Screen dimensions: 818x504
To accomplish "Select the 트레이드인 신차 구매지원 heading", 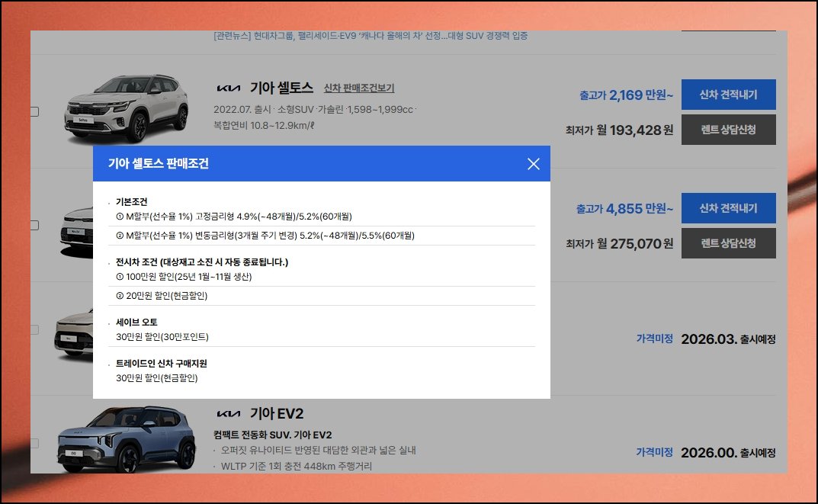I will coord(161,364).
